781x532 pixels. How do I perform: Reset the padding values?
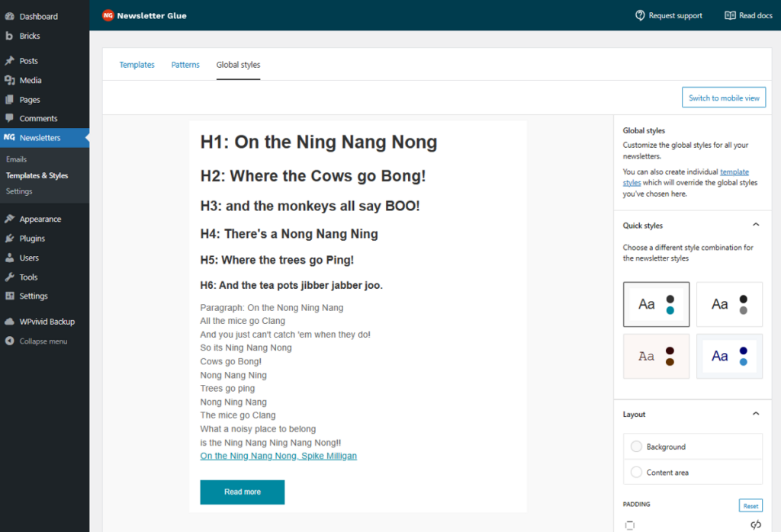750,506
